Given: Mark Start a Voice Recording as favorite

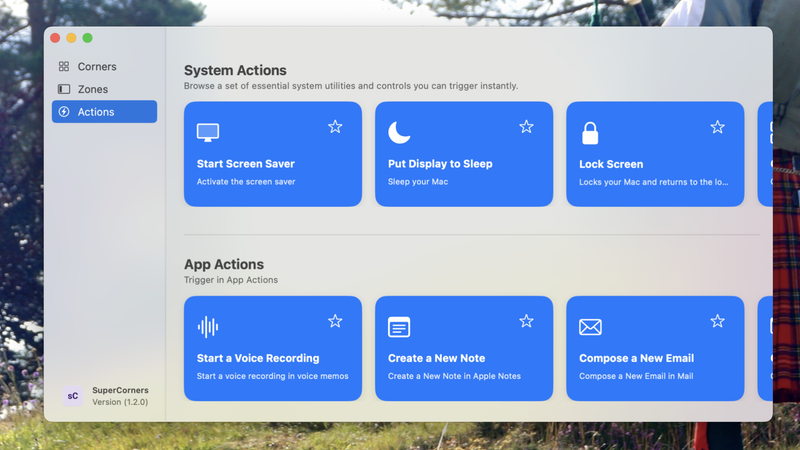Looking at the screenshot, I should coord(335,321).
